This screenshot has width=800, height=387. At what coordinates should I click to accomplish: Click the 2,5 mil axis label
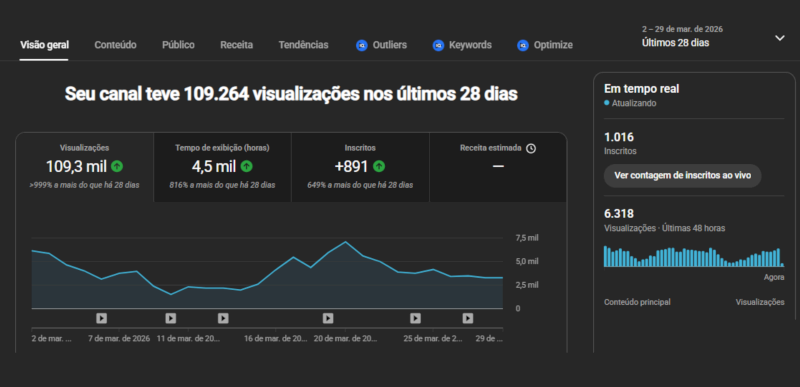[x=527, y=285]
